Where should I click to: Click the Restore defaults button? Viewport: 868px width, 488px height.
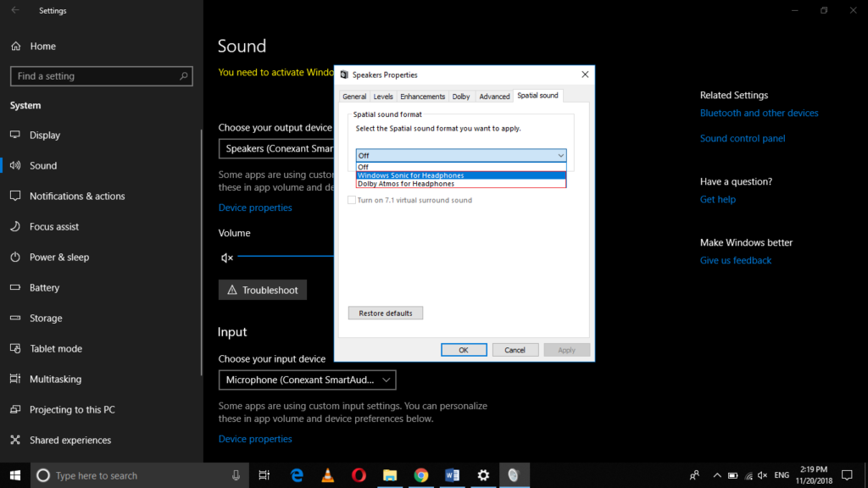click(386, 313)
